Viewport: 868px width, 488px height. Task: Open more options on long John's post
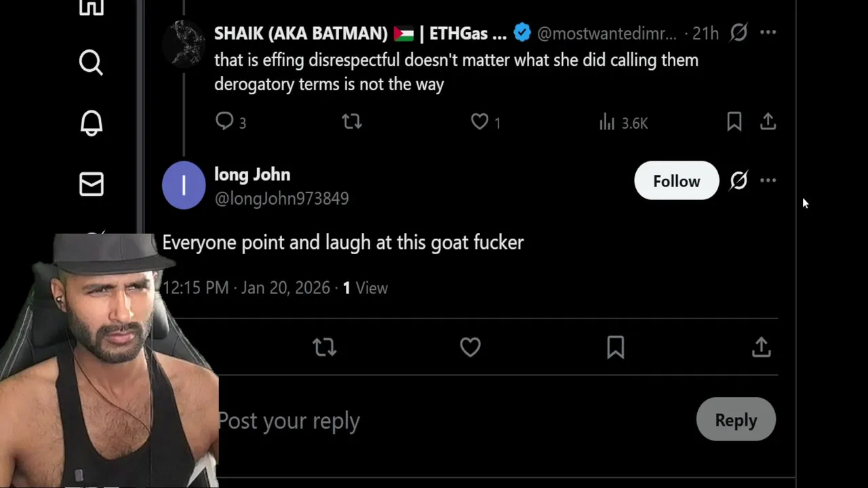[x=768, y=180]
